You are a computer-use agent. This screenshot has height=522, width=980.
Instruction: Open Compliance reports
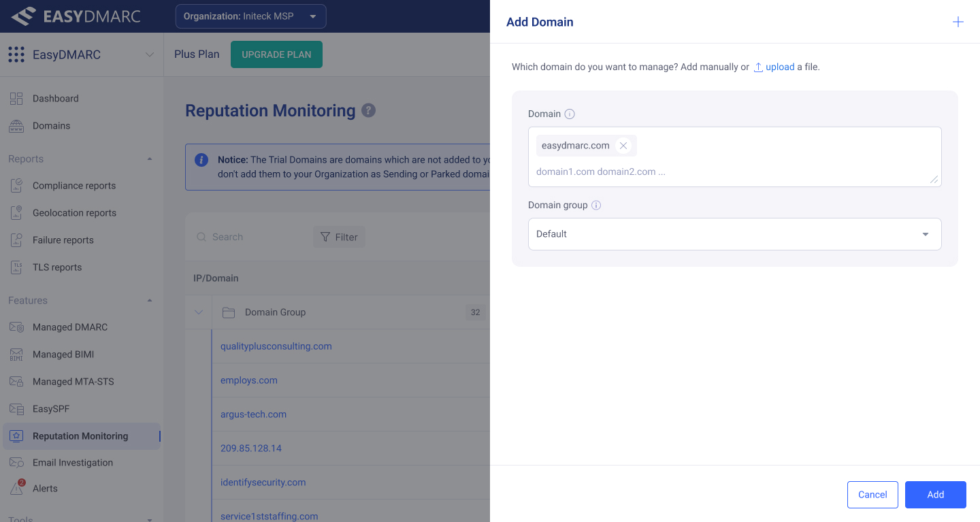point(74,186)
